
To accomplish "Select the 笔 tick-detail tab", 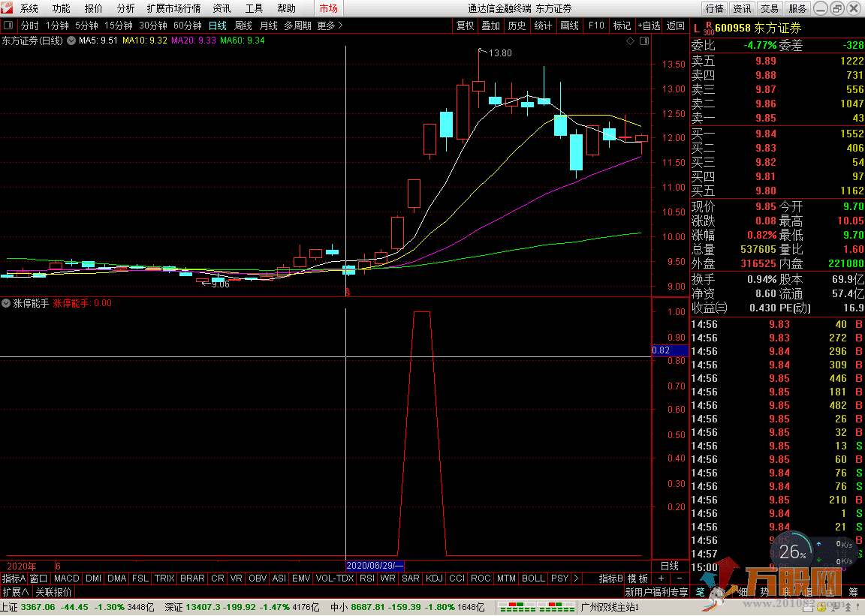I will point(700,592).
